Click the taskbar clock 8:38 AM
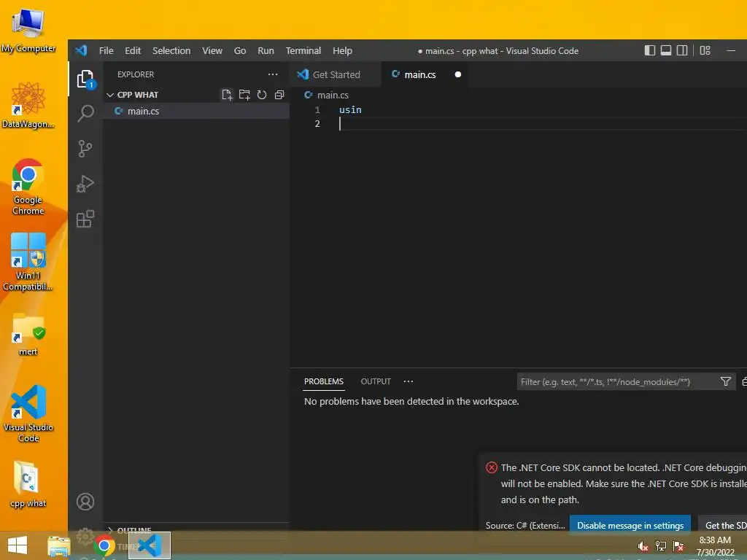The image size is (747, 560). [x=715, y=540]
